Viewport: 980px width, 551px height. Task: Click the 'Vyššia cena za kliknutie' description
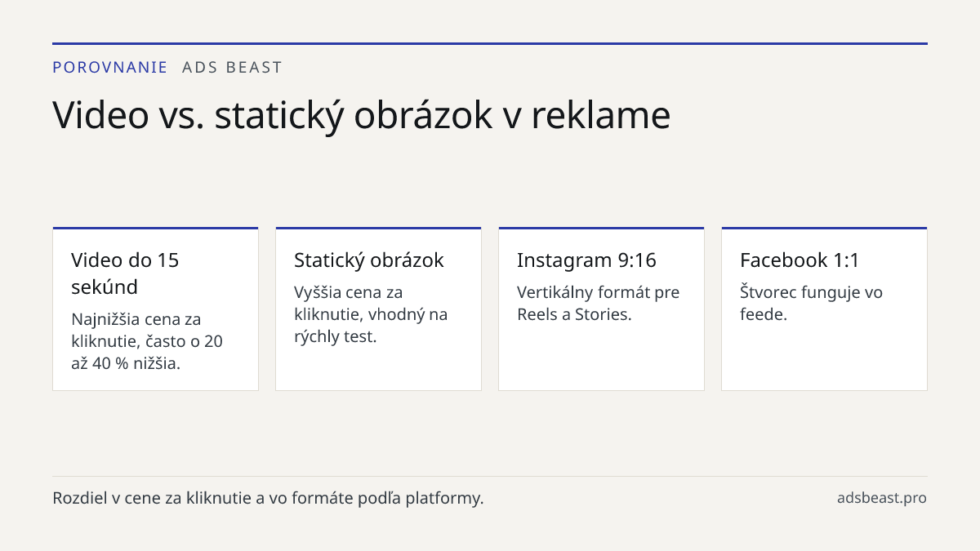click(x=371, y=314)
